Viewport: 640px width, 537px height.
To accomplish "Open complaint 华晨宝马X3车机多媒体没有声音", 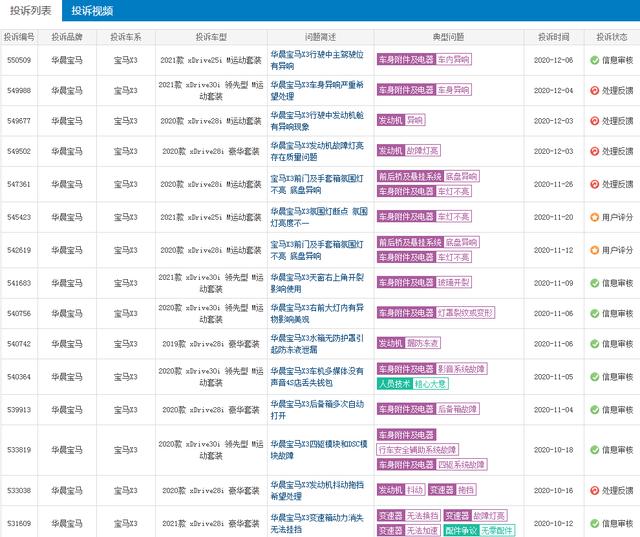I will coord(317,377).
